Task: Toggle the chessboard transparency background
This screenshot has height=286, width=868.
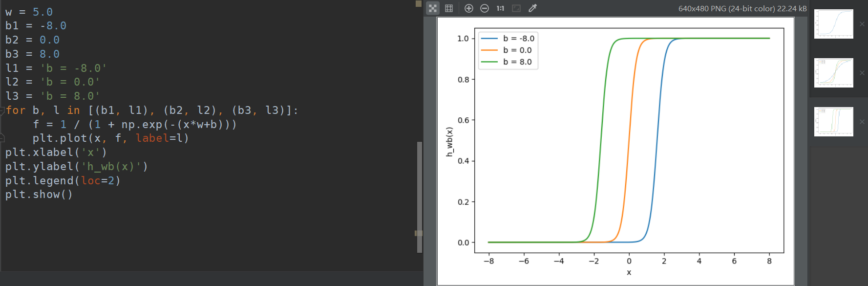Action: click(x=433, y=8)
